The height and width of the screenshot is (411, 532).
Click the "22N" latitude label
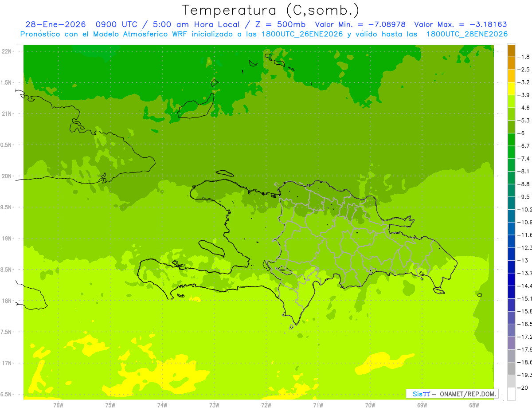(7, 51)
